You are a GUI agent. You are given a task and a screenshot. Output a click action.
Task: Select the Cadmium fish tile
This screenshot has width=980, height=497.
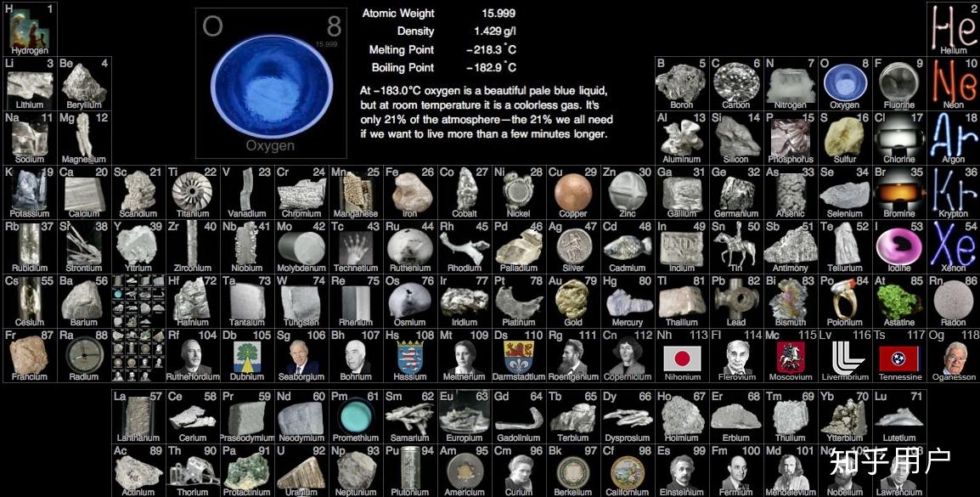(628, 247)
